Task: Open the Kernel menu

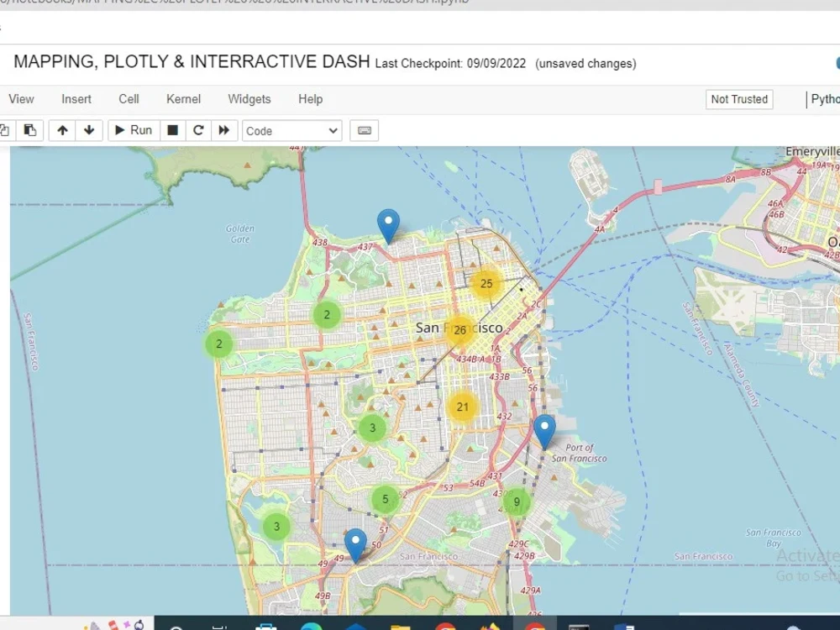Action: pos(183,99)
